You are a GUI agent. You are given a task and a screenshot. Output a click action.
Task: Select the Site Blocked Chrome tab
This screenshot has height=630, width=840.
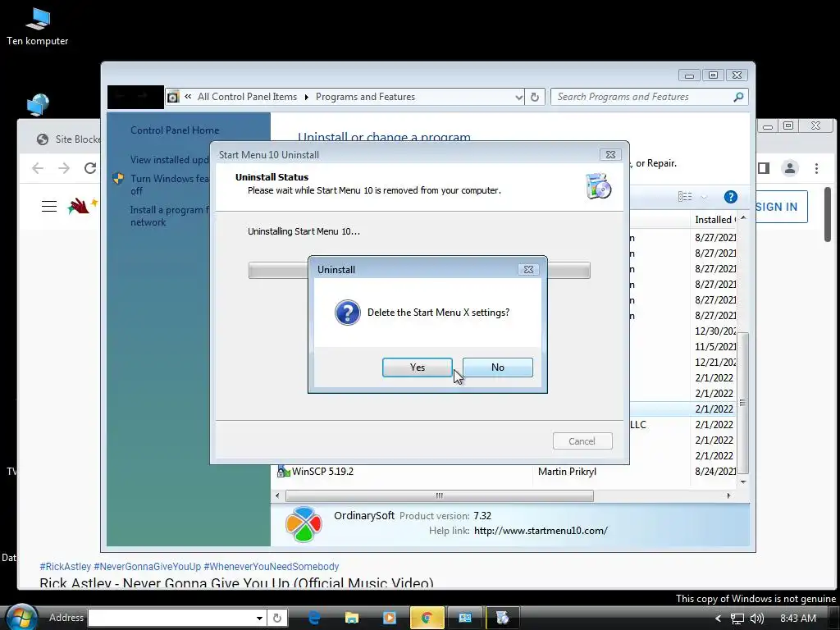(67, 139)
